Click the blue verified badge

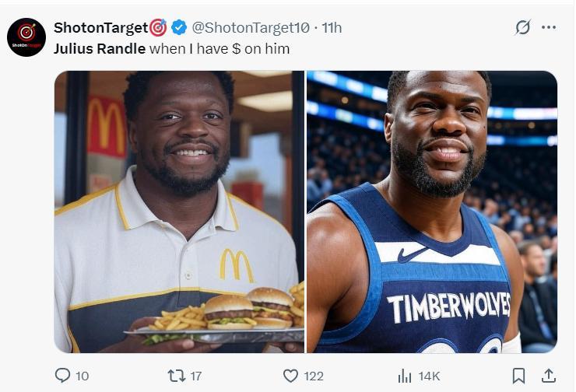pyautogui.click(x=179, y=28)
